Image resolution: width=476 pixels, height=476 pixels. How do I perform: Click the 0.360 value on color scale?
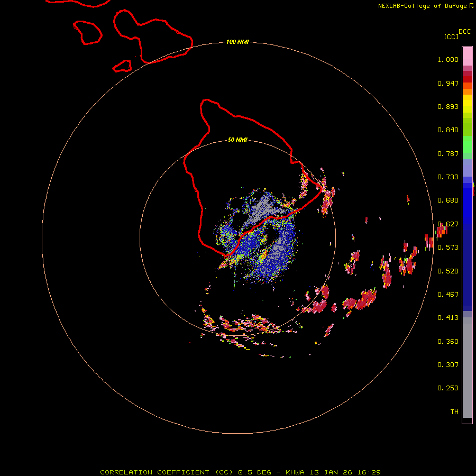click(448, 342)
